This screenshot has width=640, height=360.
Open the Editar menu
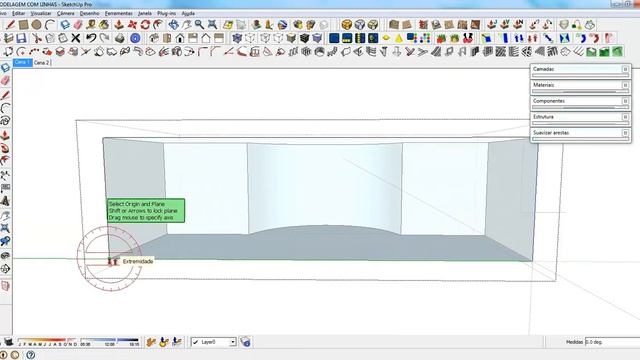[x=18, y=13]
